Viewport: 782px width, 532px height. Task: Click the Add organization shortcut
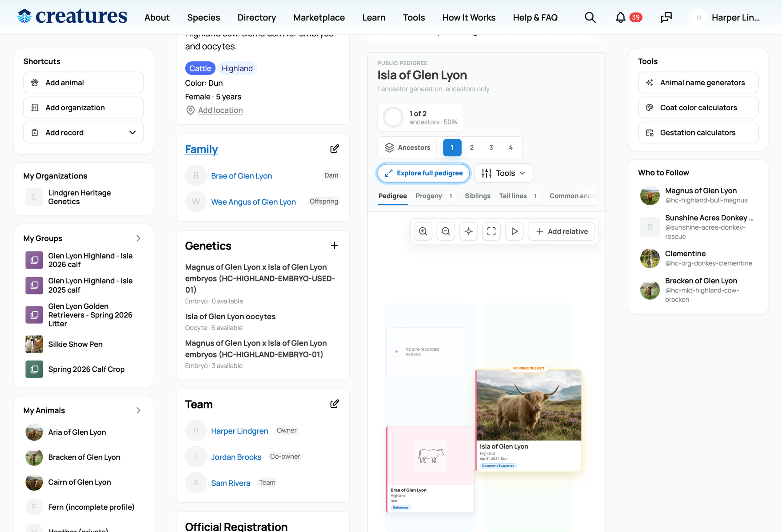tap(84, 107)
